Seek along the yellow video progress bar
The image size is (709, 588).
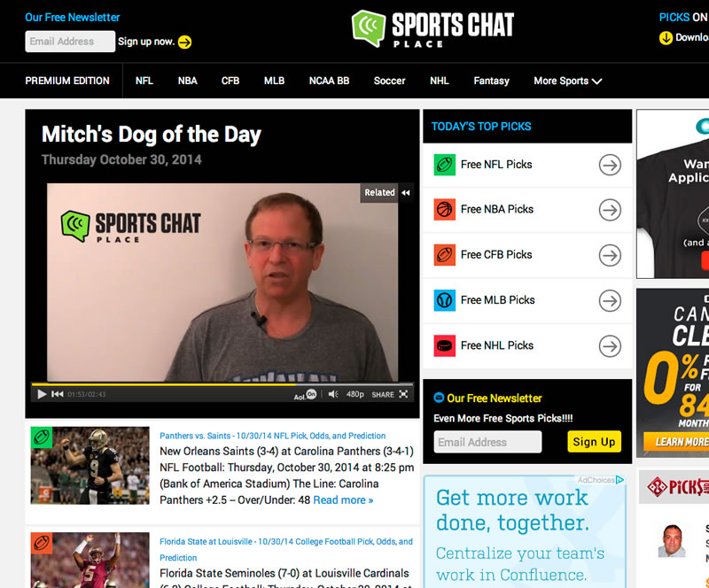222,384
